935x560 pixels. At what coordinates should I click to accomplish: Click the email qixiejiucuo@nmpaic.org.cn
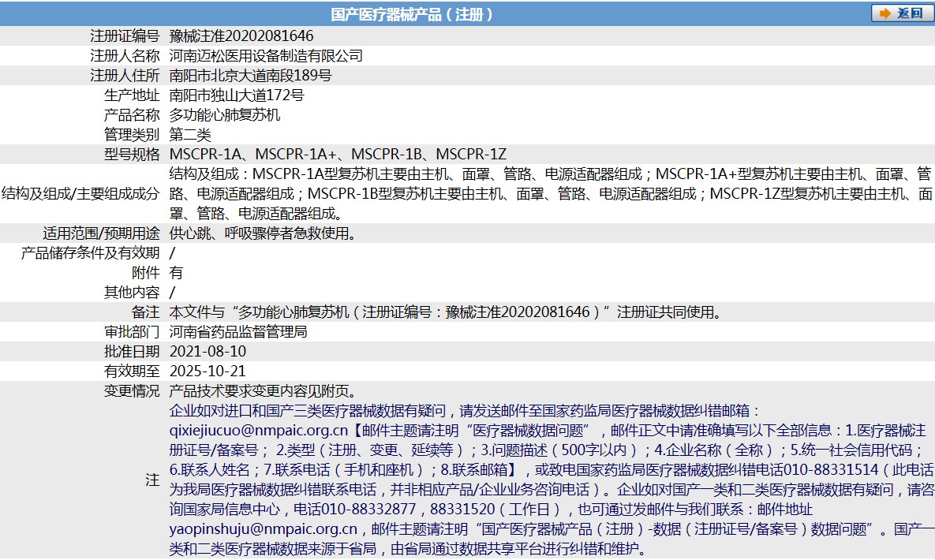tap(258, 431)
